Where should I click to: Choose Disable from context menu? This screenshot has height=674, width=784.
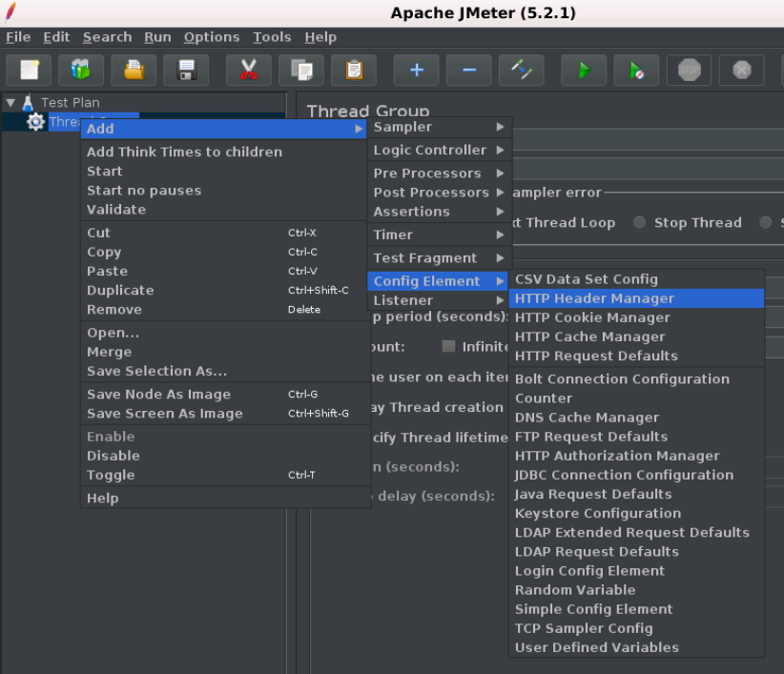(225, 456)
